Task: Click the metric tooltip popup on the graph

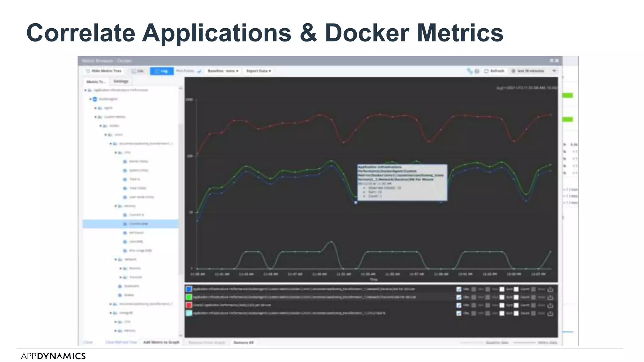Action: [x=402, y=182]
